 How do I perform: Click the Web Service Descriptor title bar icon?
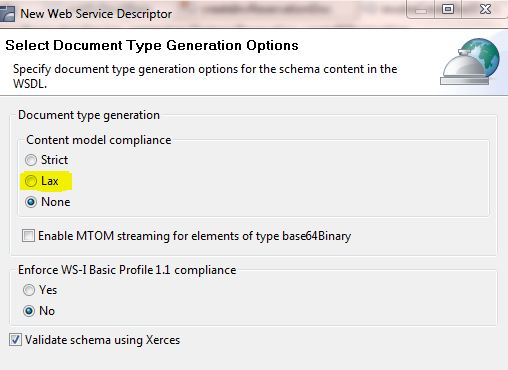7,14
